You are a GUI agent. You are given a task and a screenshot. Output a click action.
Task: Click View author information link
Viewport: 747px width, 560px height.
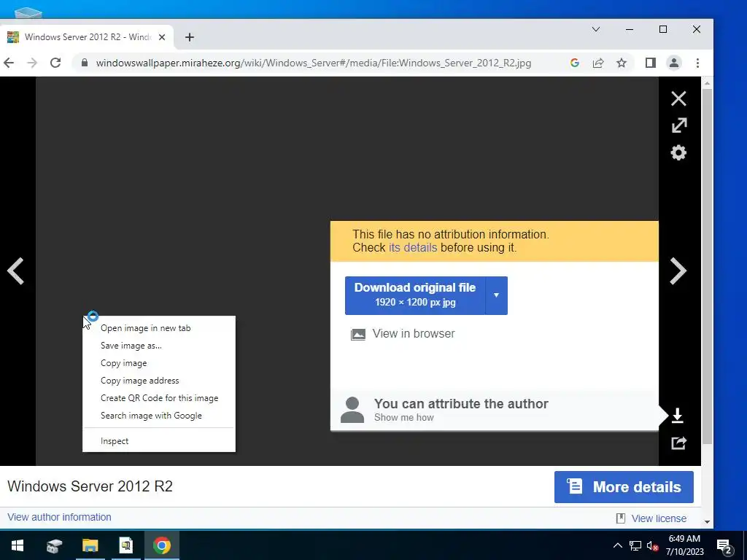(60, 517)
